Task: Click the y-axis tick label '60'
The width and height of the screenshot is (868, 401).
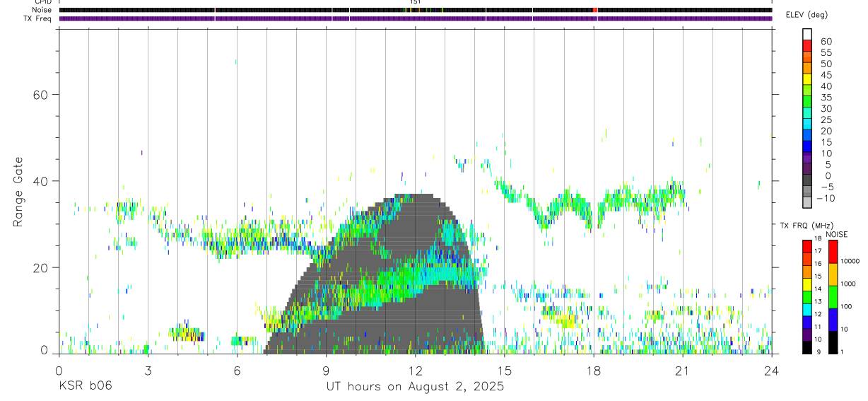Action: 40,95
